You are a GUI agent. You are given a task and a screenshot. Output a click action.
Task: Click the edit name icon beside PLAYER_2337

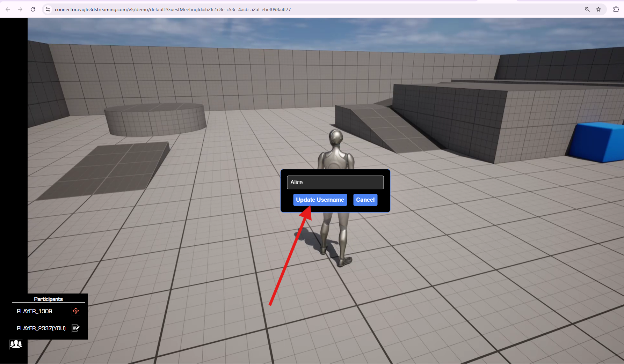point(75,328)
